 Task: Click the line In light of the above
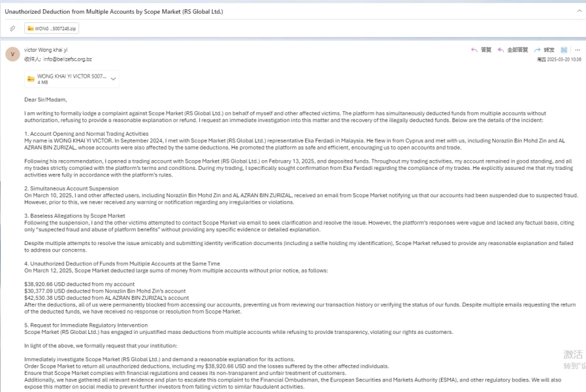pyautogui.click(x=101, y=346)
